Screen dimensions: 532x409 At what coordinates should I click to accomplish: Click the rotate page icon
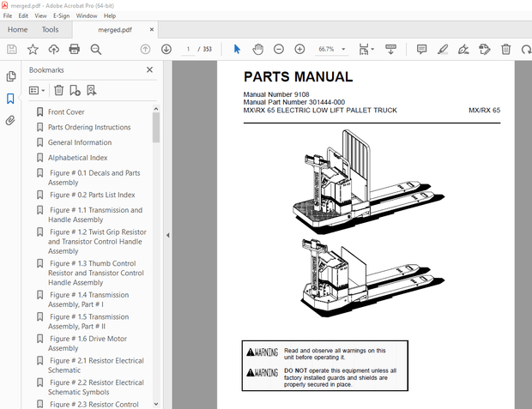[526, 50]
